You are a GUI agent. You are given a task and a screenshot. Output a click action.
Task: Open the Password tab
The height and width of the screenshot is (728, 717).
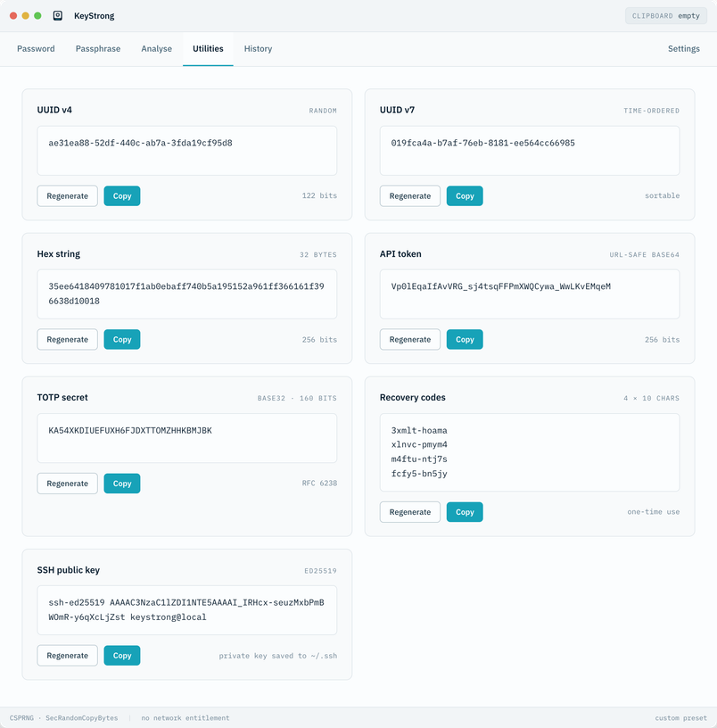click(x=36, y=49)
